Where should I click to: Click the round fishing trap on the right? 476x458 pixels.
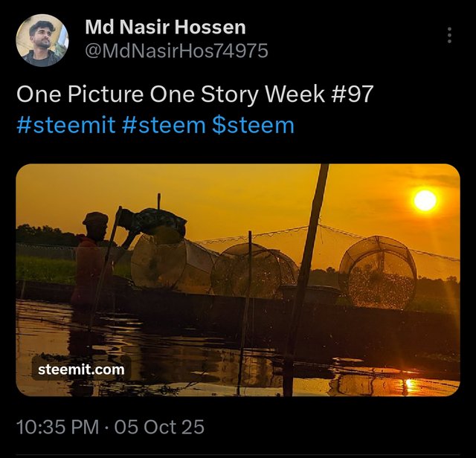pyautogui.click(x=378, y=272)
